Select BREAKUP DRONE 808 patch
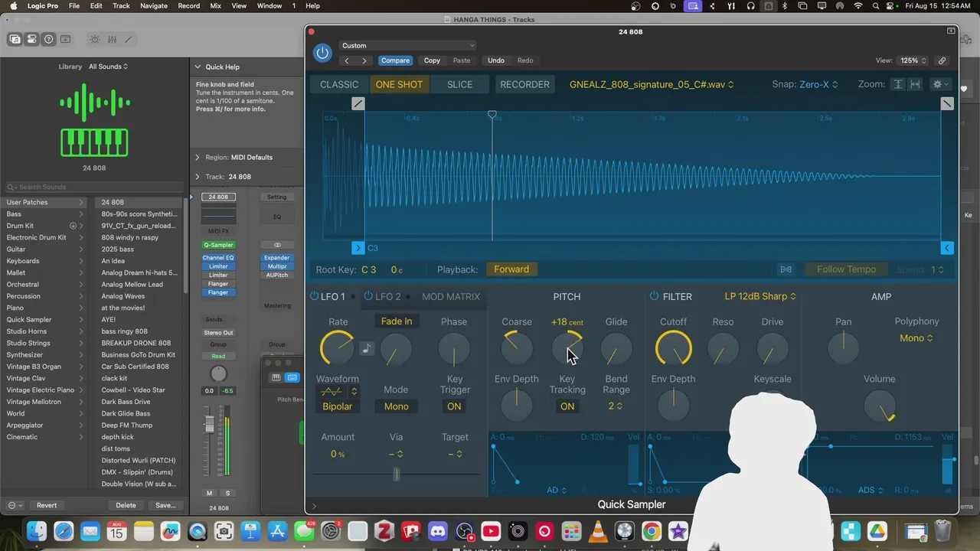Screen dimensions: 980x551 pyautogui.click(x=136, y=343)
